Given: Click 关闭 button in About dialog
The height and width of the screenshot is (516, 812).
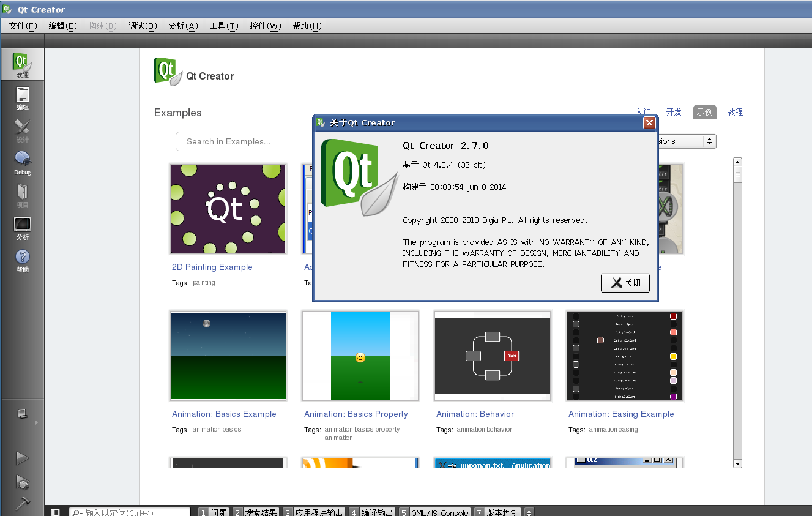Looking at the screenshot, I should 625,283.
